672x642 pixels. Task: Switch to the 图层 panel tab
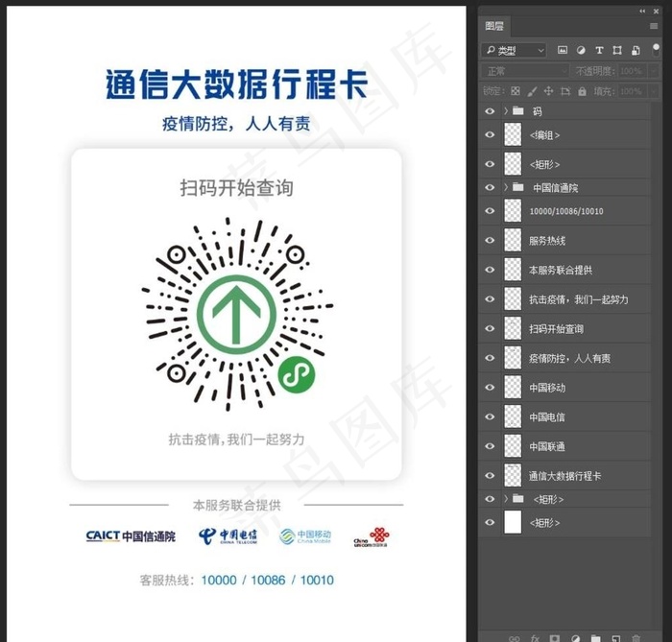494,26
